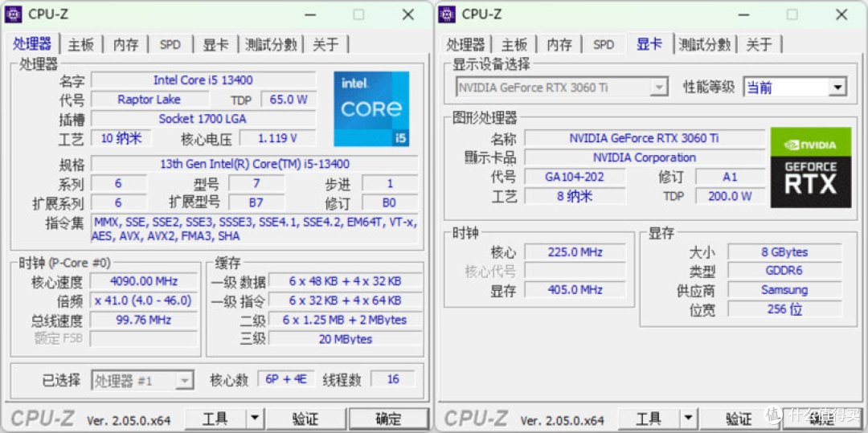Screen dimensions: 868x433
Task: Click the 线程数 value 16
Action: [393, 379]
